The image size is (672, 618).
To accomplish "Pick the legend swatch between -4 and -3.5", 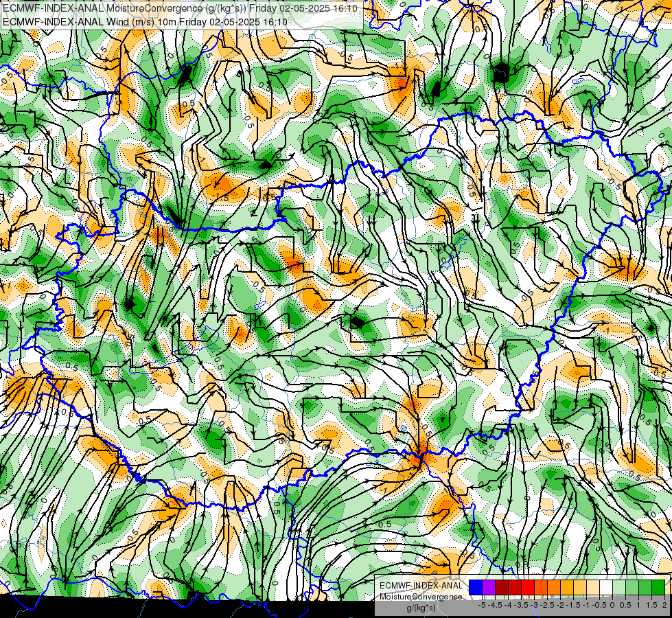I will coord(515,588).
